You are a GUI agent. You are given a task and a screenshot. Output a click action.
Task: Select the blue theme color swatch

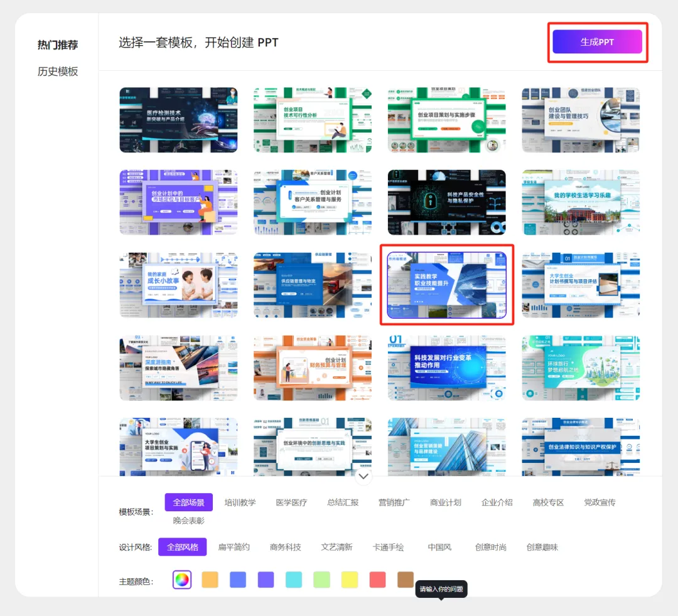(x=238, y=580)
